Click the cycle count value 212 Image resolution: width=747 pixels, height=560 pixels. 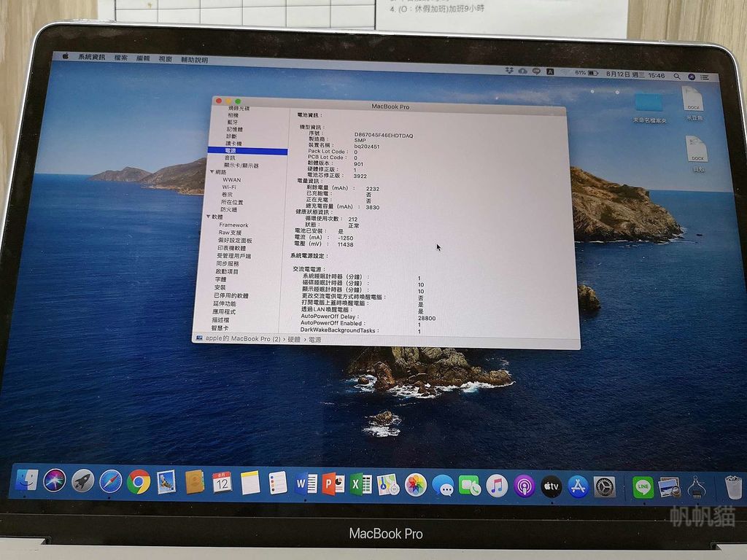tap(352, 219)
